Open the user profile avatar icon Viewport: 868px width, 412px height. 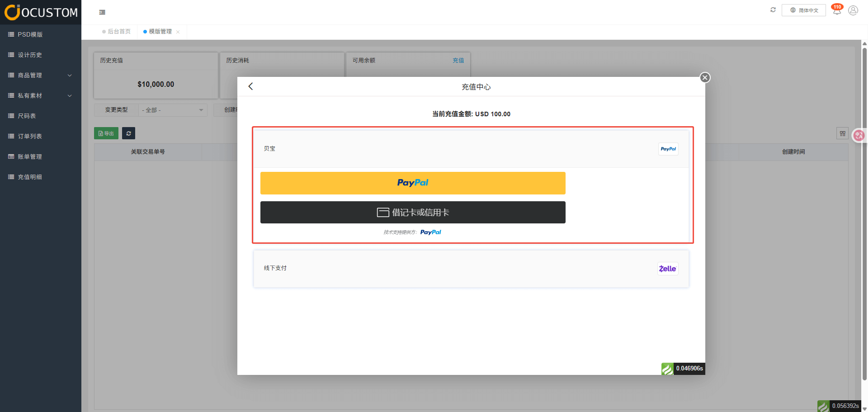point(853,10)
